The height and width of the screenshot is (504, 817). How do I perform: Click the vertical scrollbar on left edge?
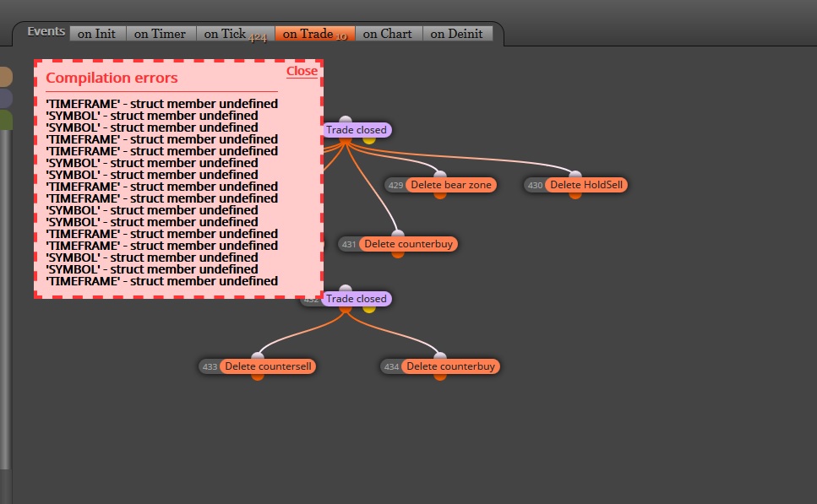(x=5, y=300)
